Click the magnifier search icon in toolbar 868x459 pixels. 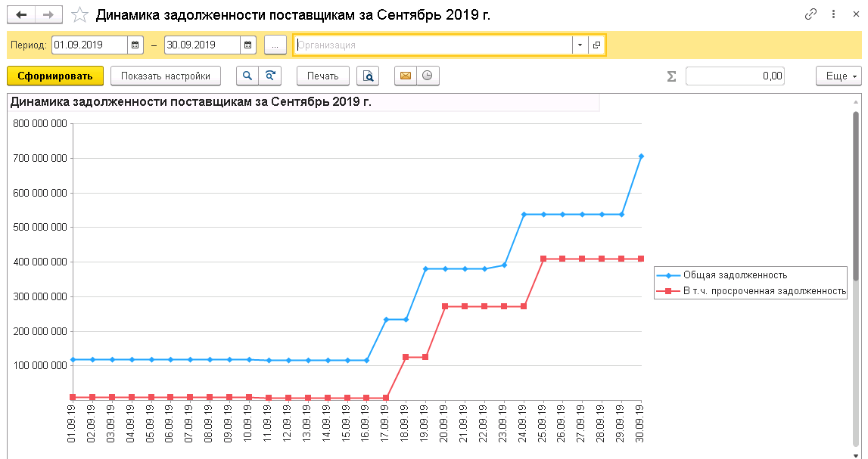[x=247, y=76]
